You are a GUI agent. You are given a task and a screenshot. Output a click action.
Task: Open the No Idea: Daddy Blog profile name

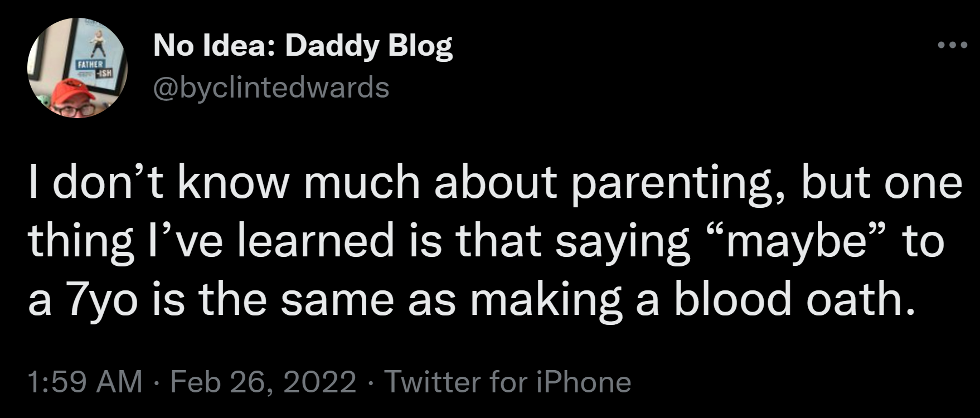[303, 47]
